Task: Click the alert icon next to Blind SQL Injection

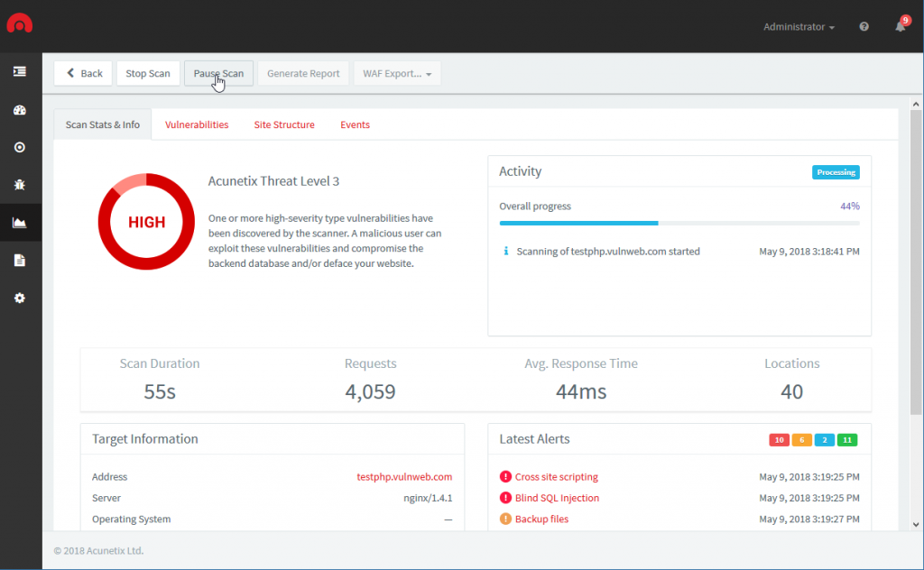Action: pos(505,498)
